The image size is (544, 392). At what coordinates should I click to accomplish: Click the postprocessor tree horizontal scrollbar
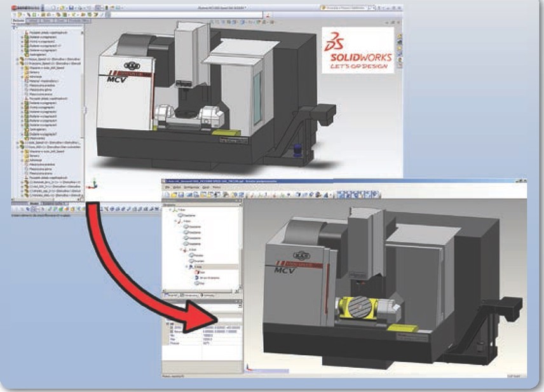(x=201, y=291)
